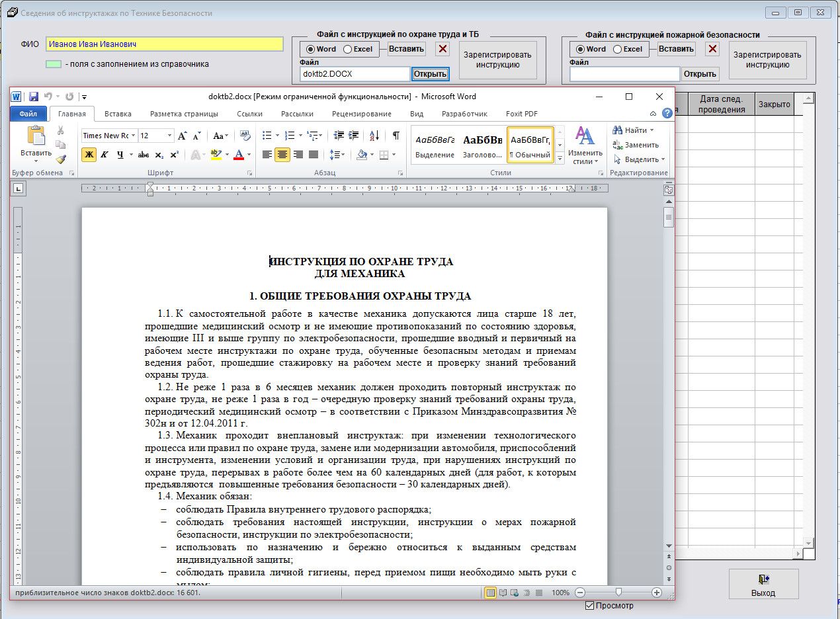Open the font size dropdown

point(169,136)
